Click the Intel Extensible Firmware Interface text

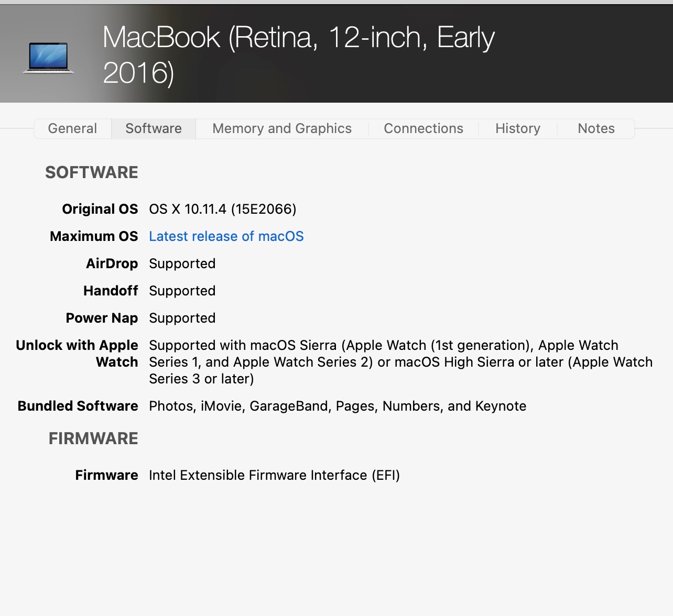(274, 475)
